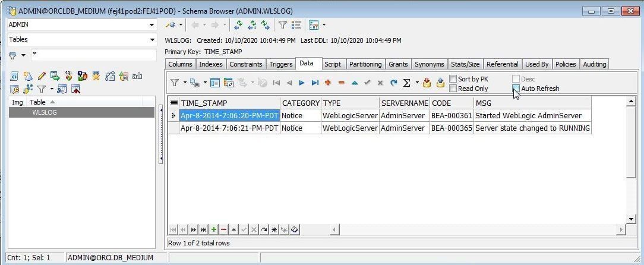
Task: Open the Stats/Size tab
Action: [465, 64]
